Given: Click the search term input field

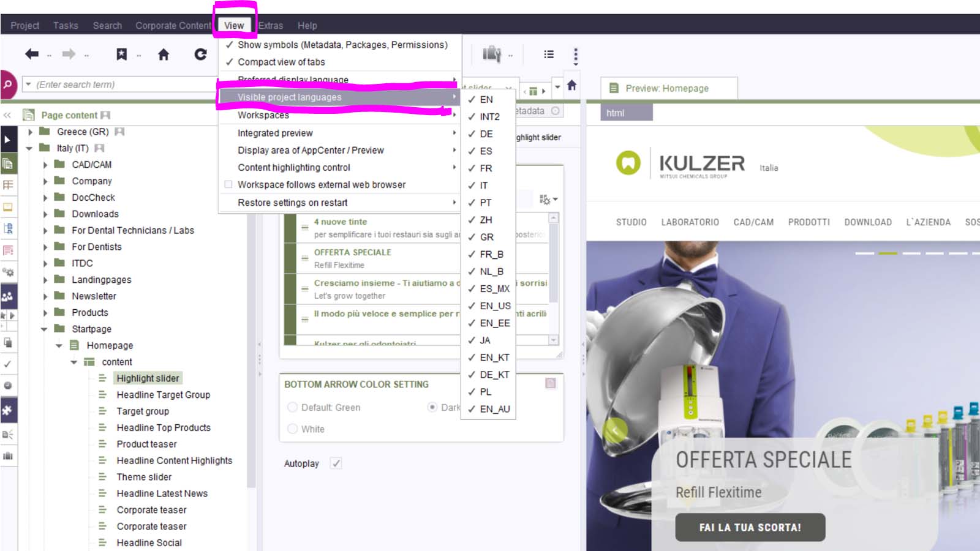Looking at the screenshot, I should tap(123, 84).
